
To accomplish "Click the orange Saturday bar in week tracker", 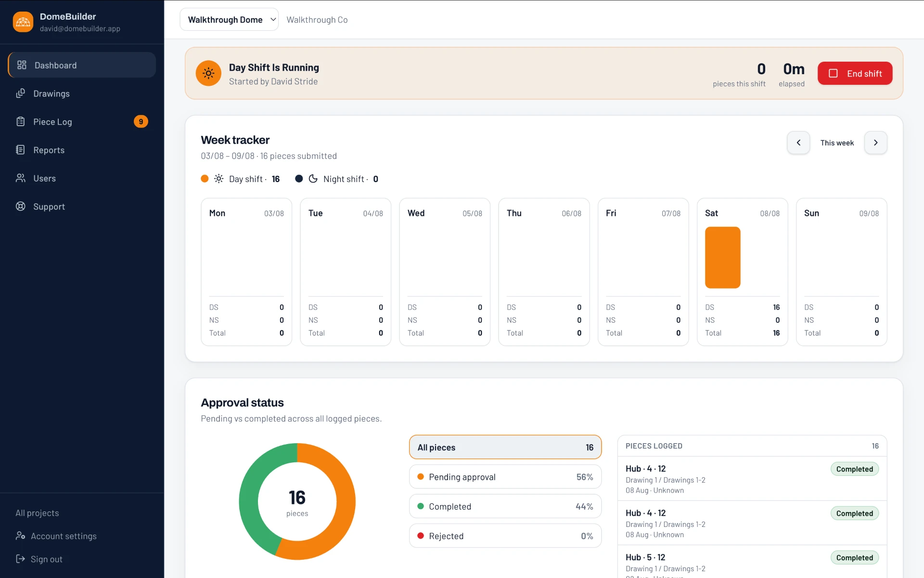I will (722, 257).
